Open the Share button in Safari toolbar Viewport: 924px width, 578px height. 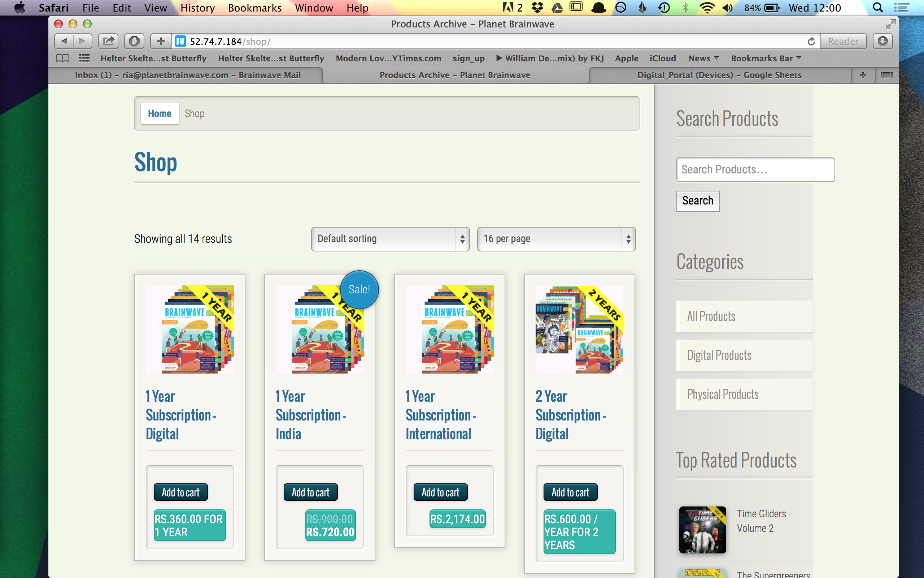(108, 41)
